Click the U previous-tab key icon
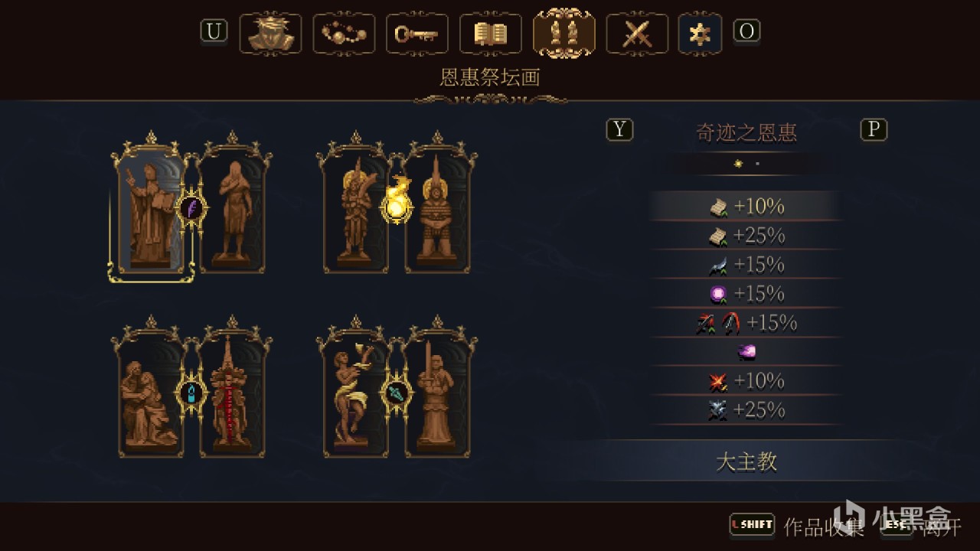Viewport: 980px width, 551px height. click(x=214, y=31)
